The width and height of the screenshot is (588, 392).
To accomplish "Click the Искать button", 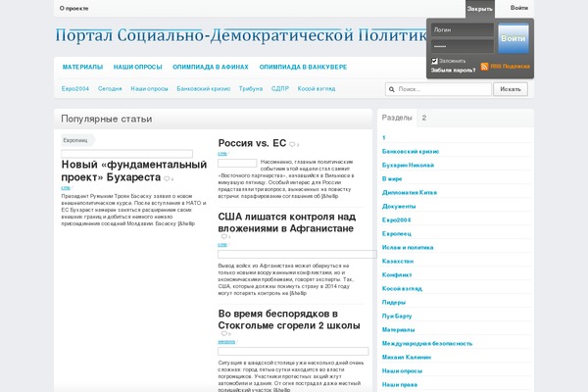I will click(511, 89).
